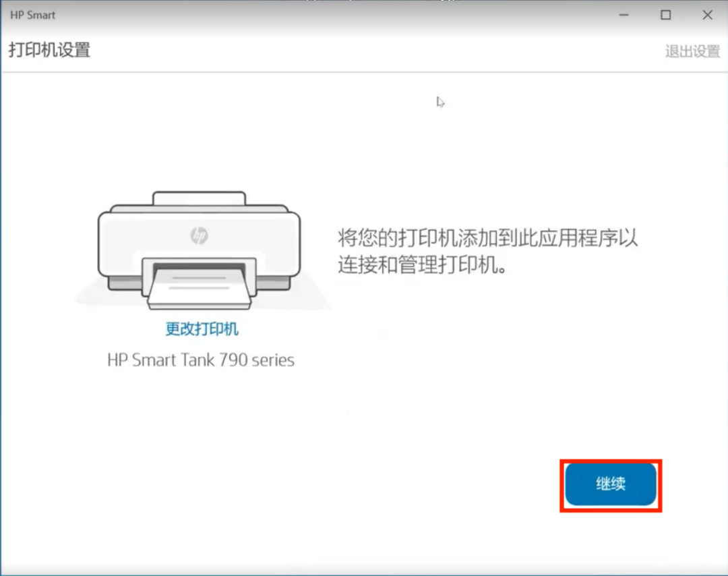728x576 pixels.
Task: Click the printer illustration graphic
Action: [200, 250]
